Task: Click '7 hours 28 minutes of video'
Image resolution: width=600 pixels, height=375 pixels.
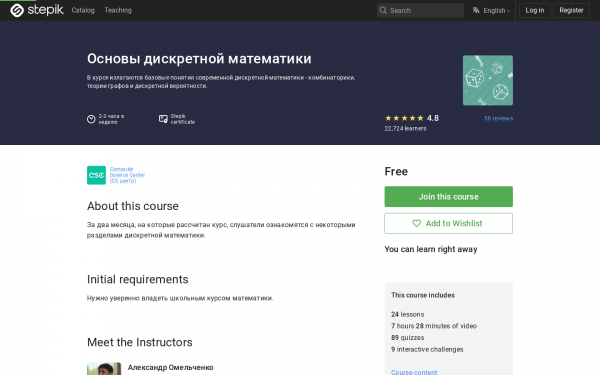Action: pyautogui.click(x=434, y=326)
